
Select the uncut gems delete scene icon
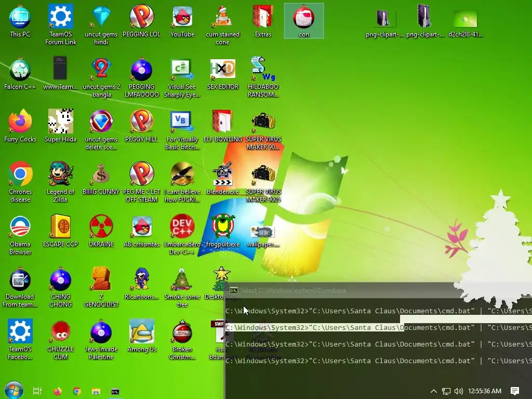click(x=101, y=122)
